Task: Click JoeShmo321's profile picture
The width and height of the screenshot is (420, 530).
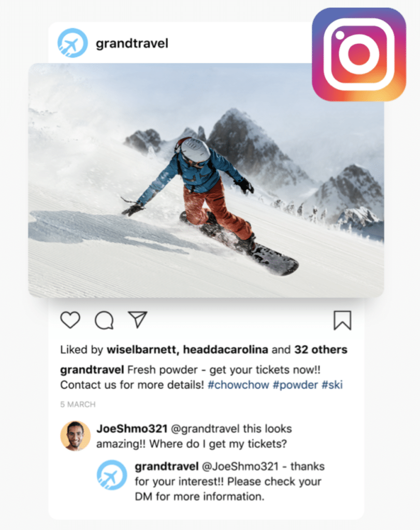Action: click(76, 436)
